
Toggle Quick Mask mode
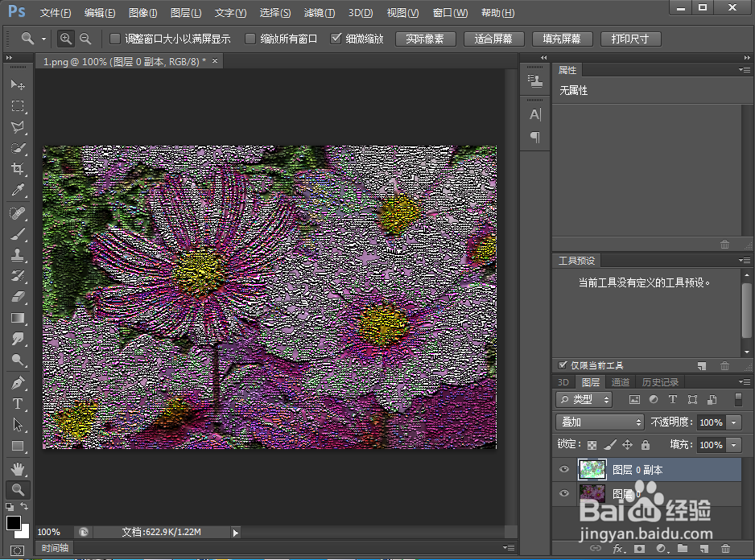(x=17, y=550)
